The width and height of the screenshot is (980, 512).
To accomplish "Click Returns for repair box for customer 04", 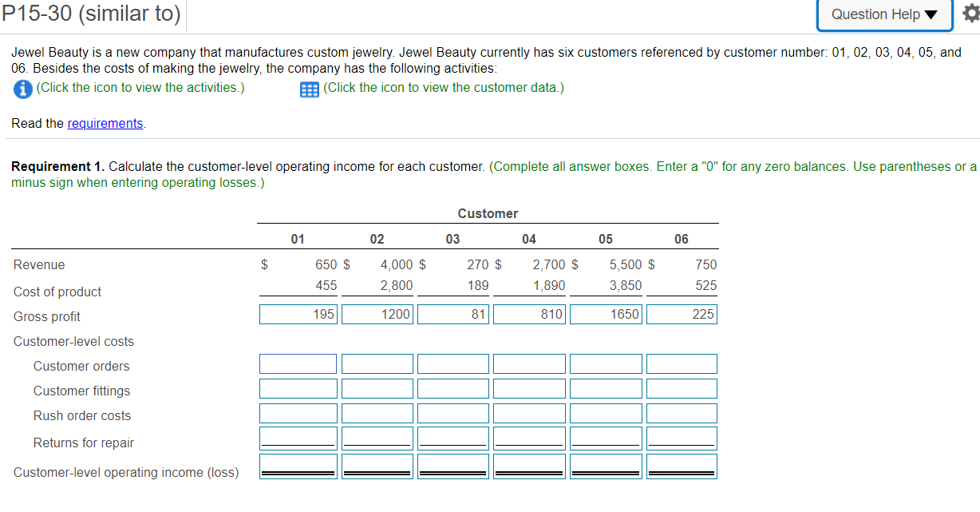I will click(528, 438).
